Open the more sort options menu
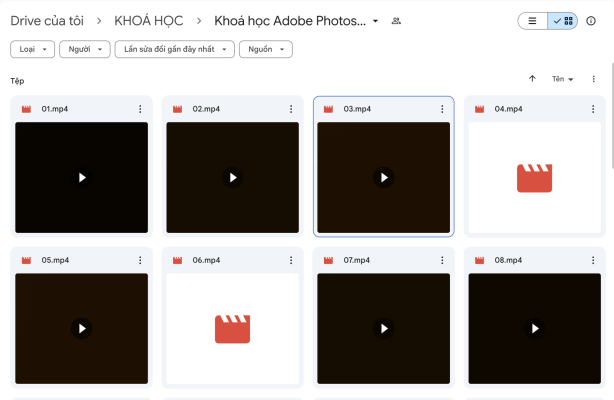The image size is (614, 400). (x=594, y=79)
